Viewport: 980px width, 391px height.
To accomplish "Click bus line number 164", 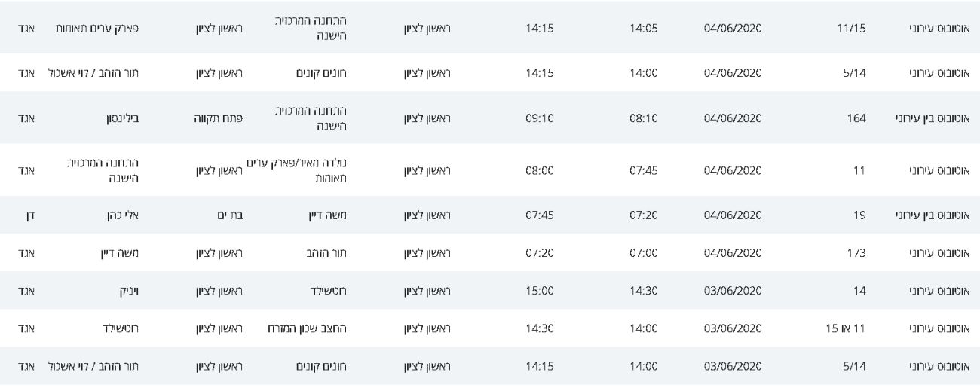I will (x=856, y=118).
